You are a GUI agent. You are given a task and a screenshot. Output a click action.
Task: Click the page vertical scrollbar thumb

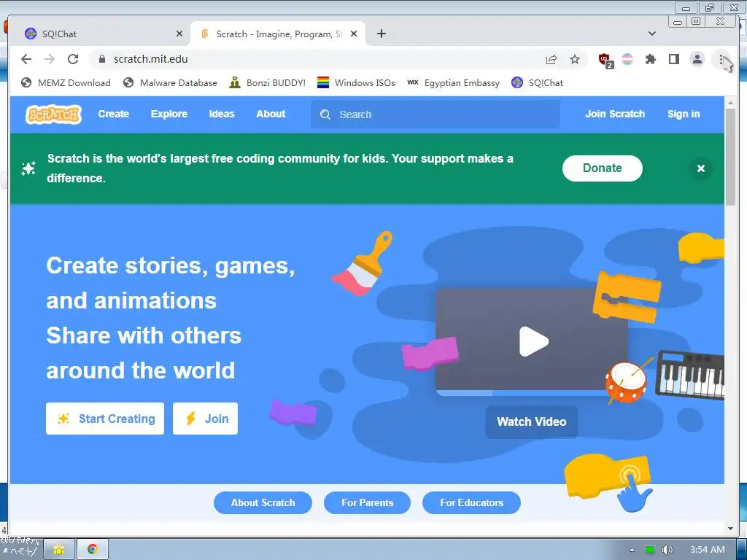click(730, 157)
